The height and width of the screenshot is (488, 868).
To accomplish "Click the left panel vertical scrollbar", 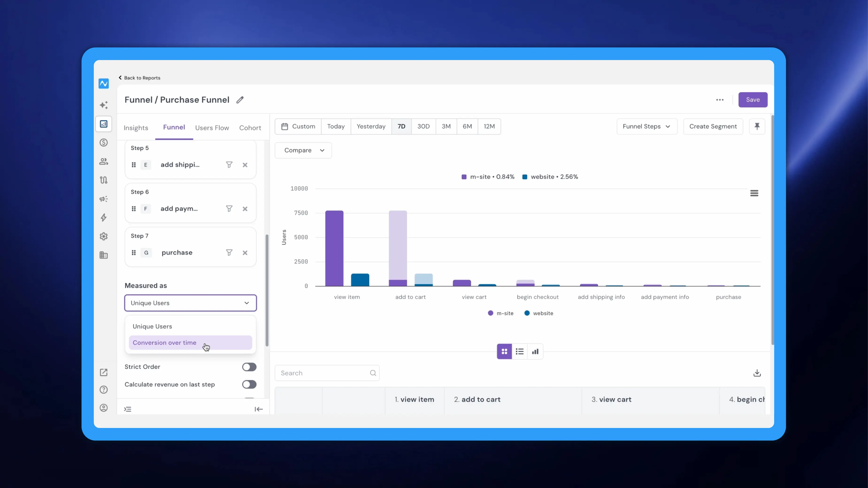I will [267, 290].
